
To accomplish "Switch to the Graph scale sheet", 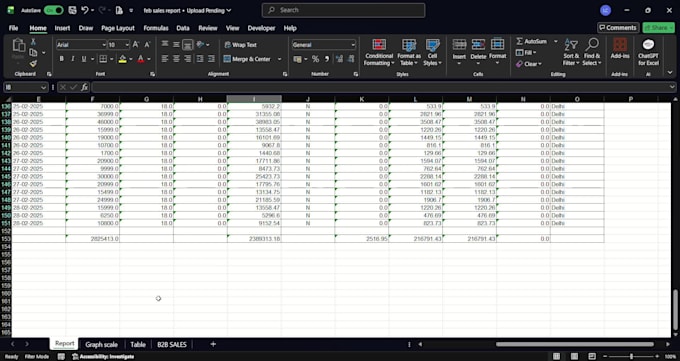I will coord(101,345).
